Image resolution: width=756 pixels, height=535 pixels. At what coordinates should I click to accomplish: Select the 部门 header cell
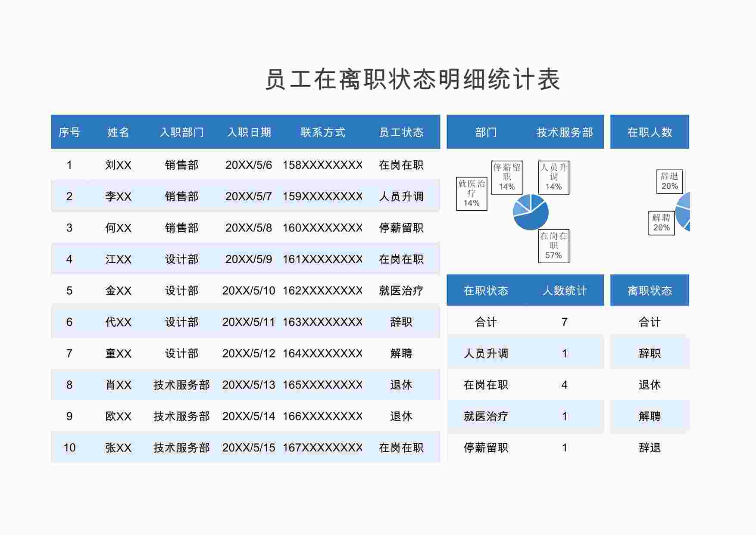pyautogui.click(x=486, y=132)
